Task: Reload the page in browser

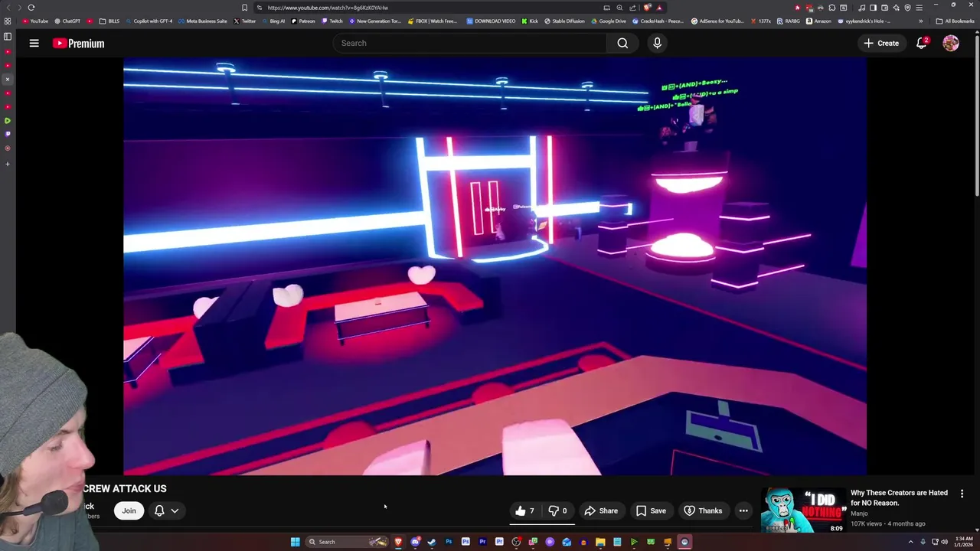Action: pos(31,8)
